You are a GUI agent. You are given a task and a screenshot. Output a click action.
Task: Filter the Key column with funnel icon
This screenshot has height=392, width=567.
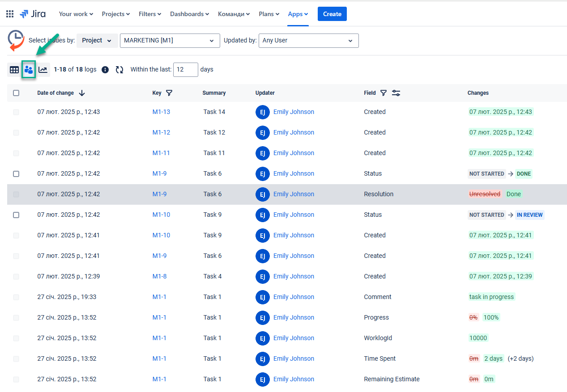pyautogui.click(x=169, y=93)
